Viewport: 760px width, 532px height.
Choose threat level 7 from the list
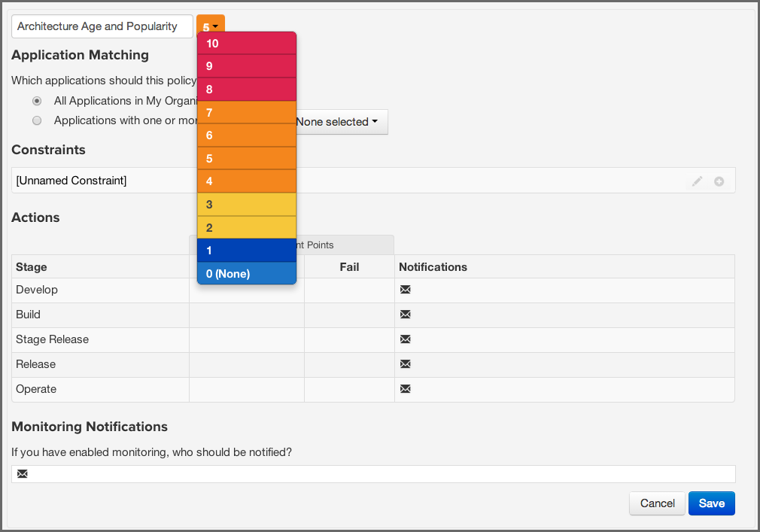click(247, 112)
